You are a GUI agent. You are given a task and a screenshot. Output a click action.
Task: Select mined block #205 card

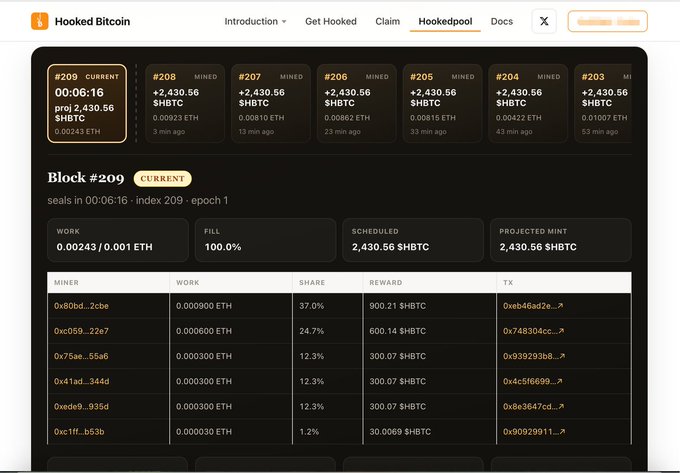[443, 104]
